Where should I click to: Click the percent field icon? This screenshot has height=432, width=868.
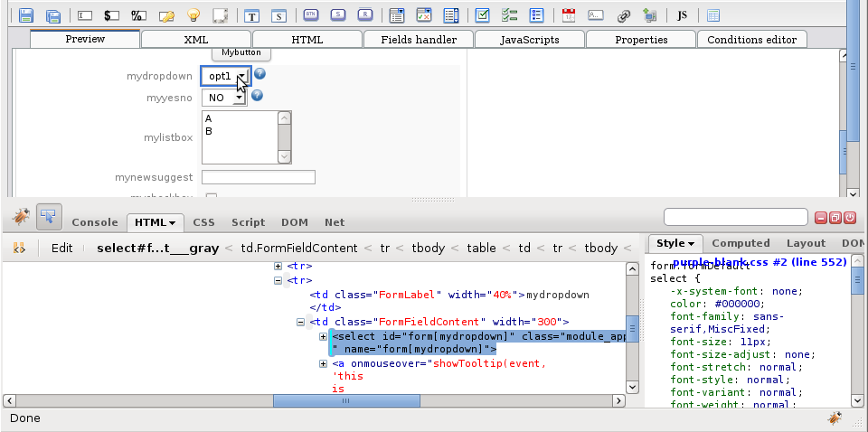tap(138, 15)
